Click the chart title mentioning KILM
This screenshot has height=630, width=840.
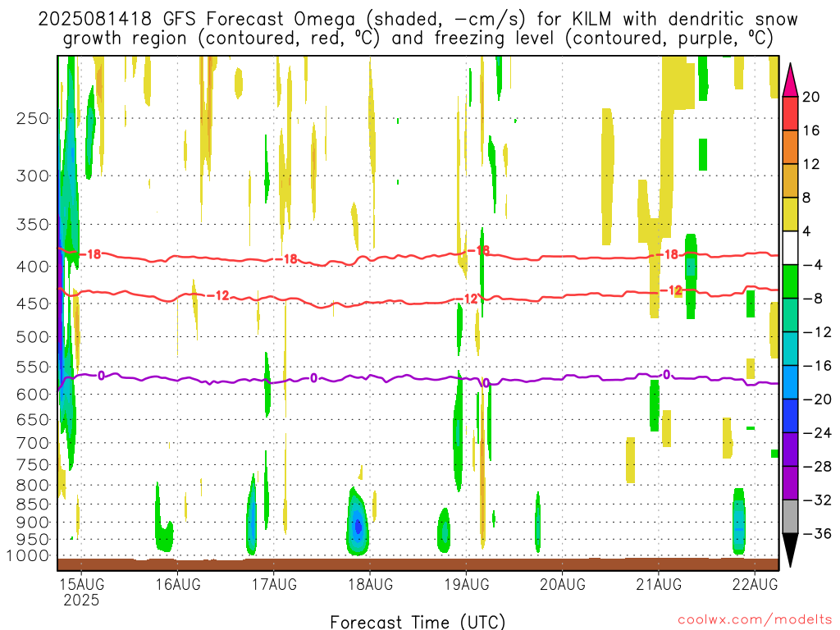tap(418, 29)
